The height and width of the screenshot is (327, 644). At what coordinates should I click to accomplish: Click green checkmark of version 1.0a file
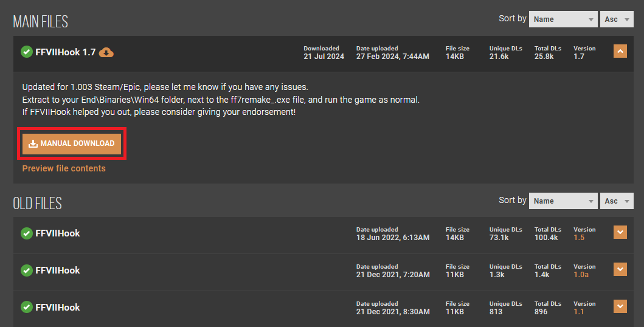tap(27, 270)
